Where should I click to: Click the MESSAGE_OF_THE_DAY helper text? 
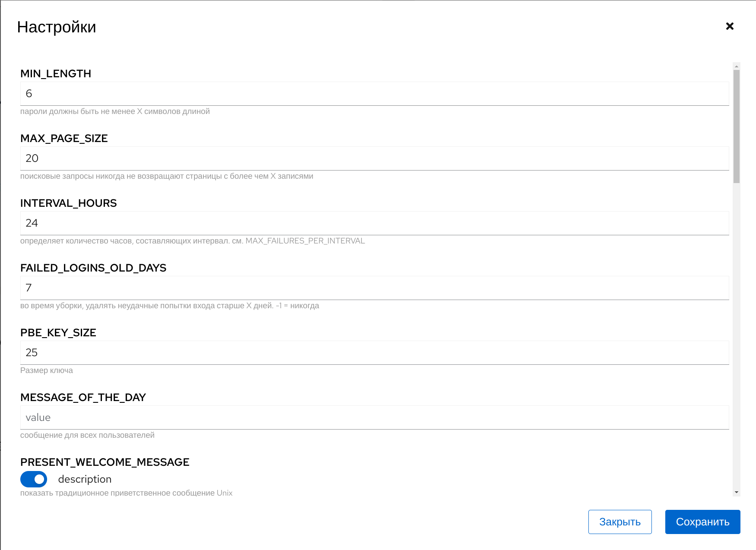(87, 435)
